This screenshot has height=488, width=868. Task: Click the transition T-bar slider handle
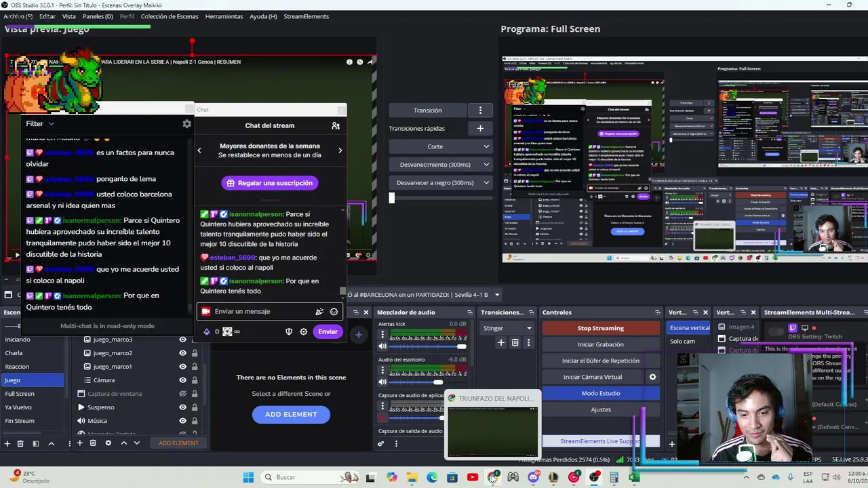391,198
